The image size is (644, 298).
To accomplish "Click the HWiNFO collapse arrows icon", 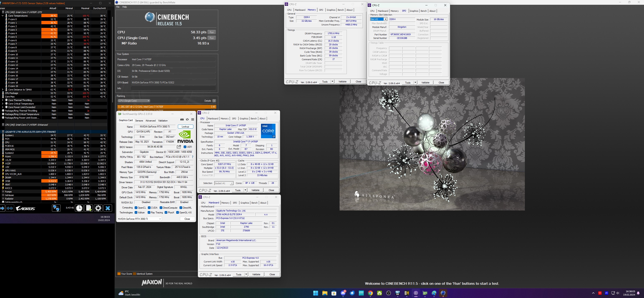I will click(10, 208).
